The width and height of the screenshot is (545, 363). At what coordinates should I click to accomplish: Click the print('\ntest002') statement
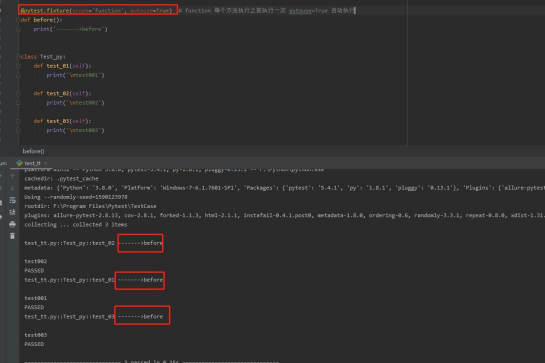[75, 103]
